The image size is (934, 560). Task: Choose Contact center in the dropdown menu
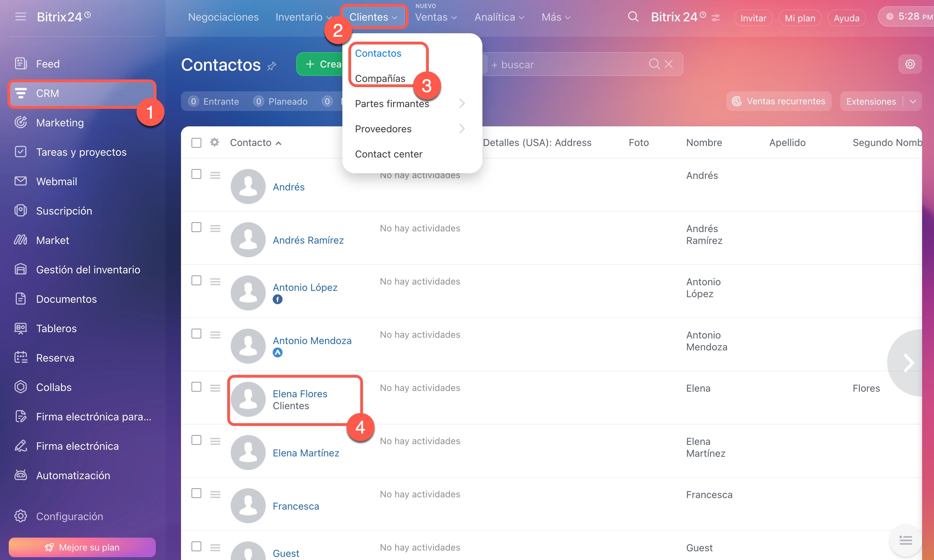[388, 154]
